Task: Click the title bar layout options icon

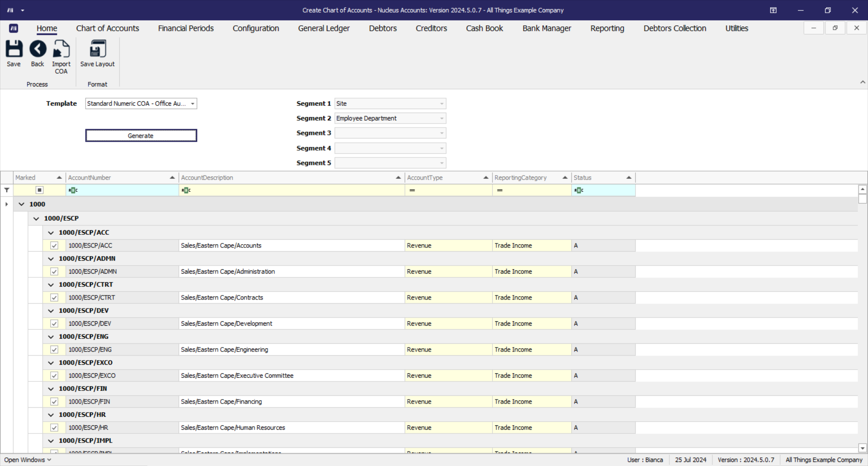Action: point(773,10)
